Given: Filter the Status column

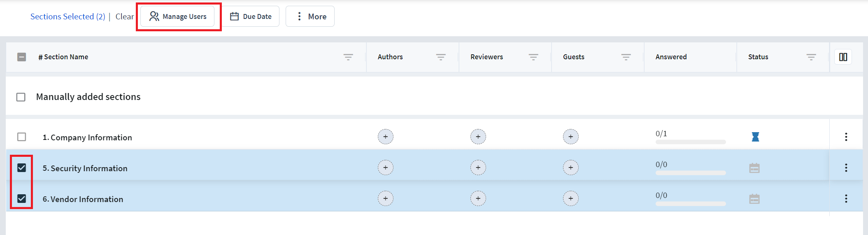Looking at the screenshot, I should (x=811, y=57).
